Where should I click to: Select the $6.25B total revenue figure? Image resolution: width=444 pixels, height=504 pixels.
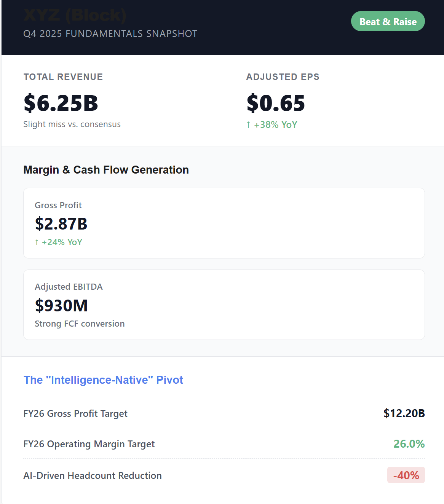[x=61, y=103]
